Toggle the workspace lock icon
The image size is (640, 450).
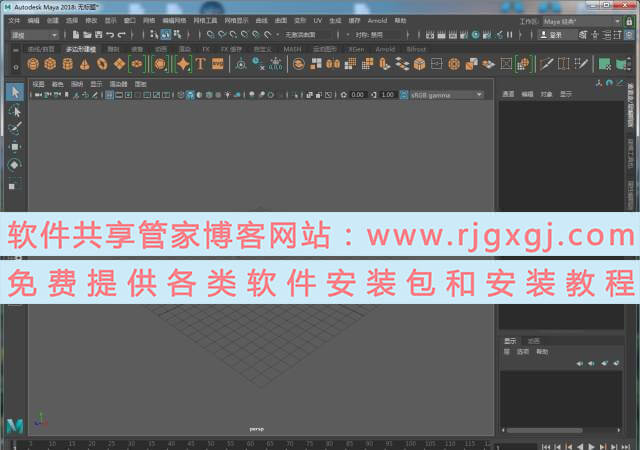point(629,21)
